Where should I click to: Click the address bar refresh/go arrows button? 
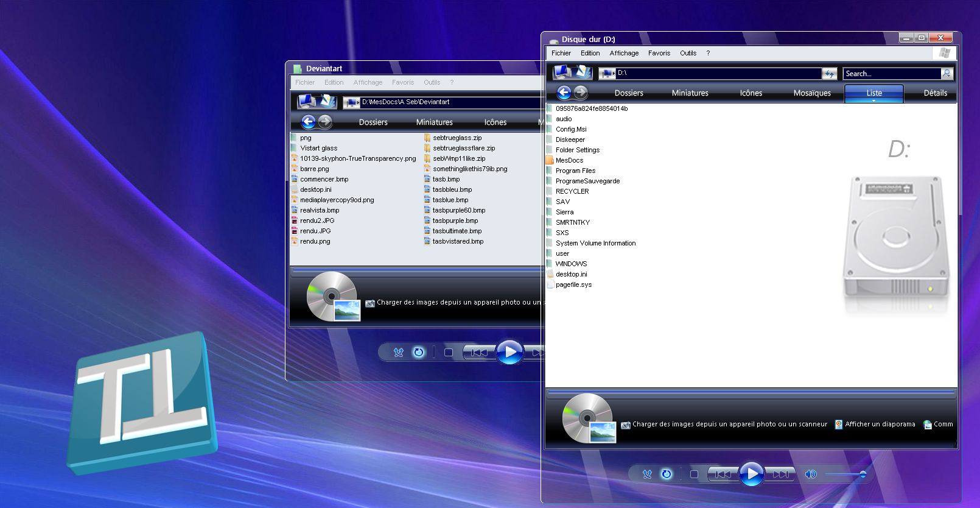pos(829,74)
